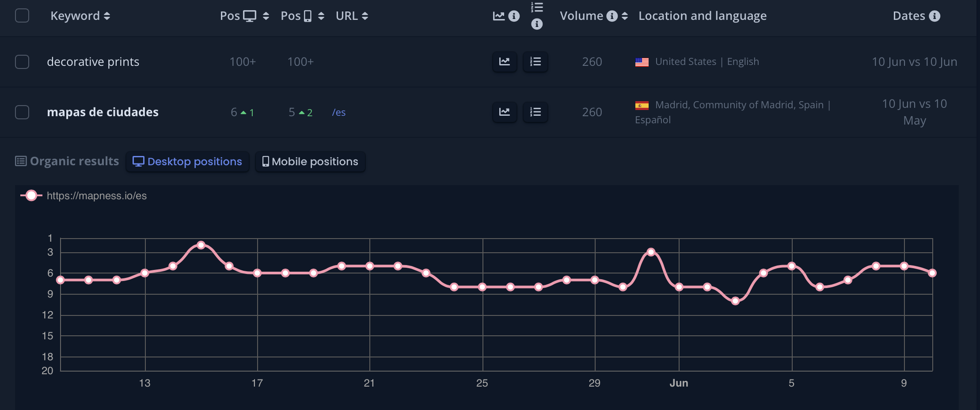Click the desktop position 6 for 'mapas de ciudades'
This screenshot has height=410, width=980.
234,112
